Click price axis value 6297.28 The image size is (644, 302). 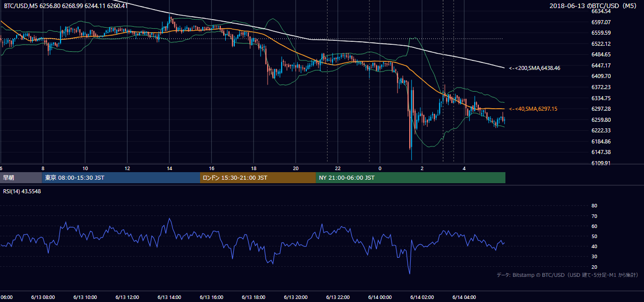[x=601, y=109]
